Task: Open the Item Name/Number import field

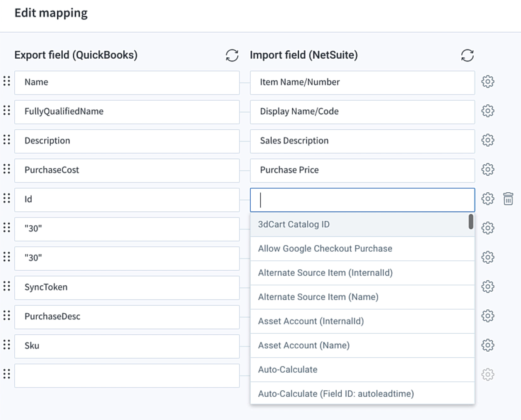Action: (362, 83)
